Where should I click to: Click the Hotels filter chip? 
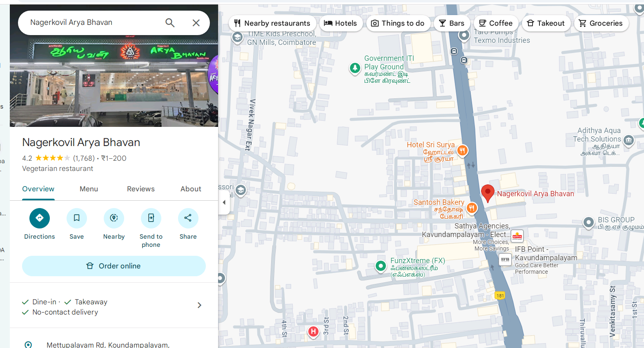click(x=341, y=23)
